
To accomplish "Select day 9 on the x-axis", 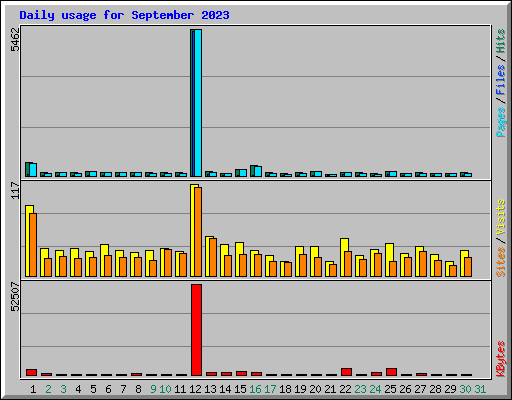I will pos(153,389).
